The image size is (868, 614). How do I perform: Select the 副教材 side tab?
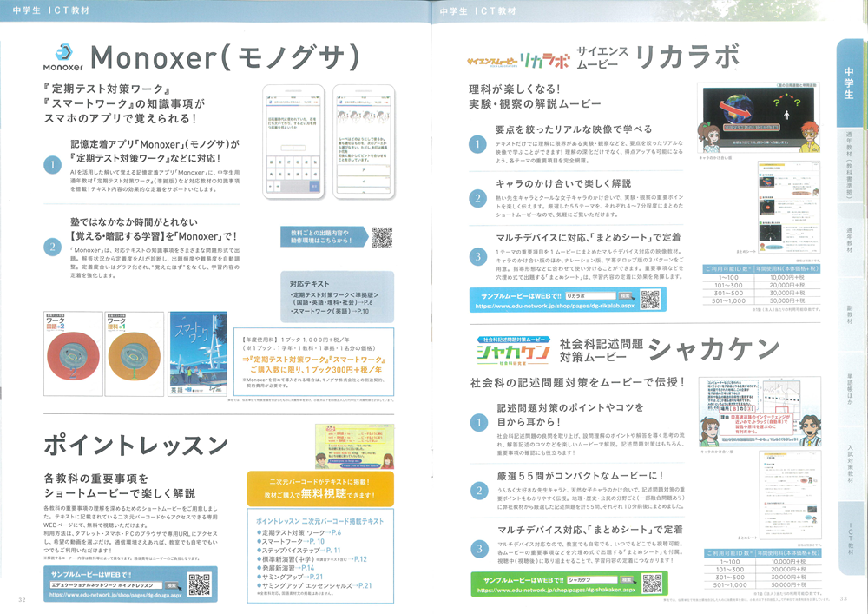(x=849, y=314)
